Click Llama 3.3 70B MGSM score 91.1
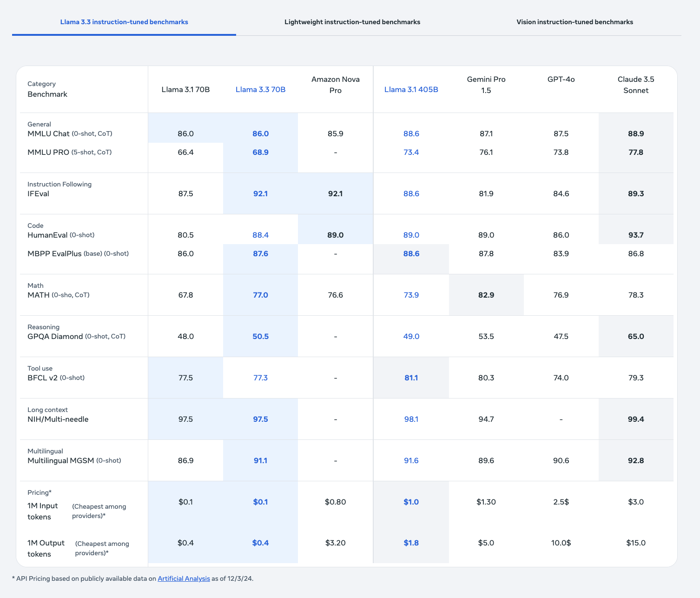This screenshot has width=700, height=598. pyautogui.click(x=260, y=460)
